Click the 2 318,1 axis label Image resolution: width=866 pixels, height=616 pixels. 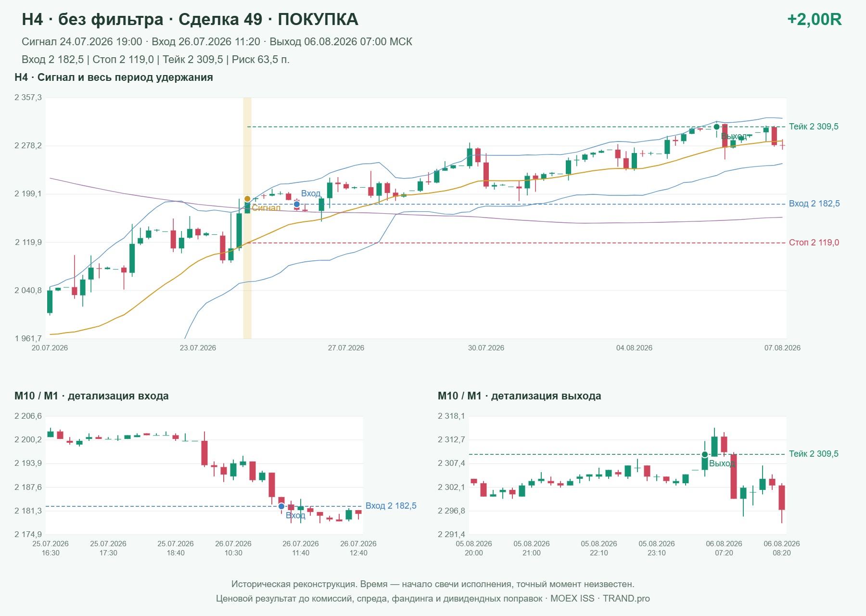(452, 416)
